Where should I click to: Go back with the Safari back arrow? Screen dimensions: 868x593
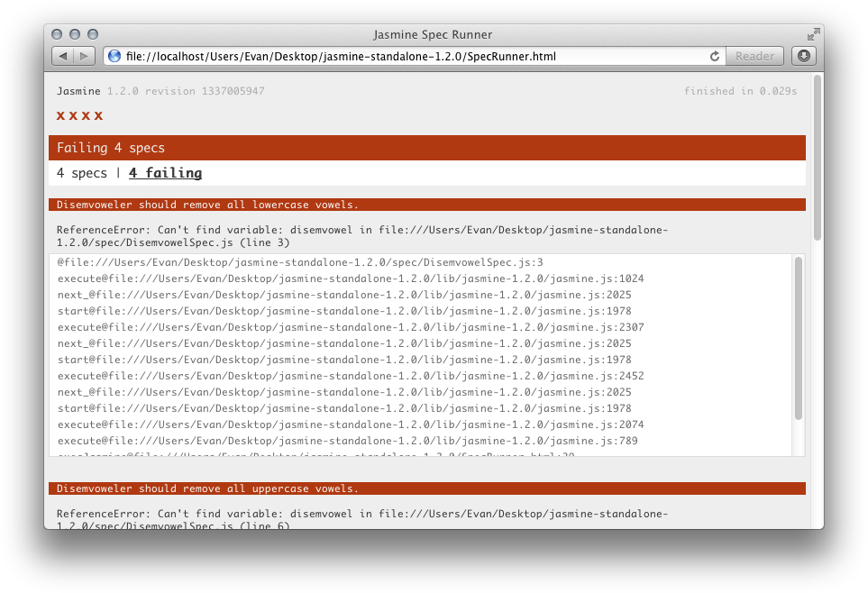[62, 56]
